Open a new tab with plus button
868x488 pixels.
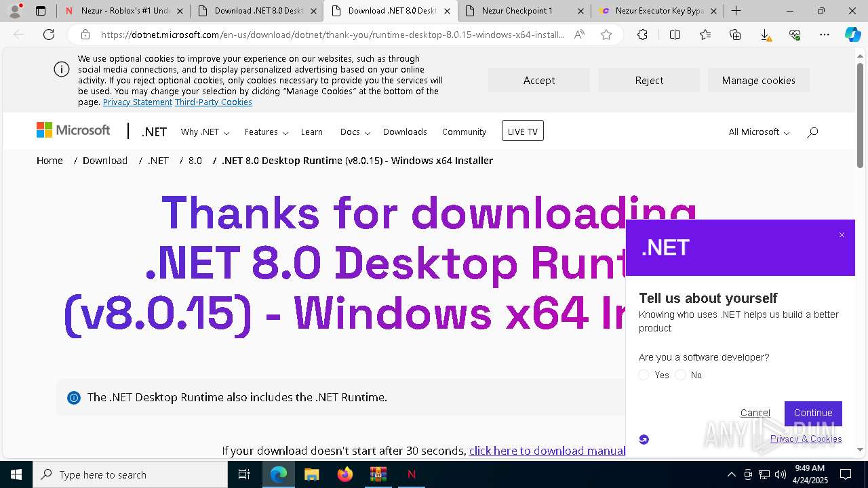click(736, 11)
